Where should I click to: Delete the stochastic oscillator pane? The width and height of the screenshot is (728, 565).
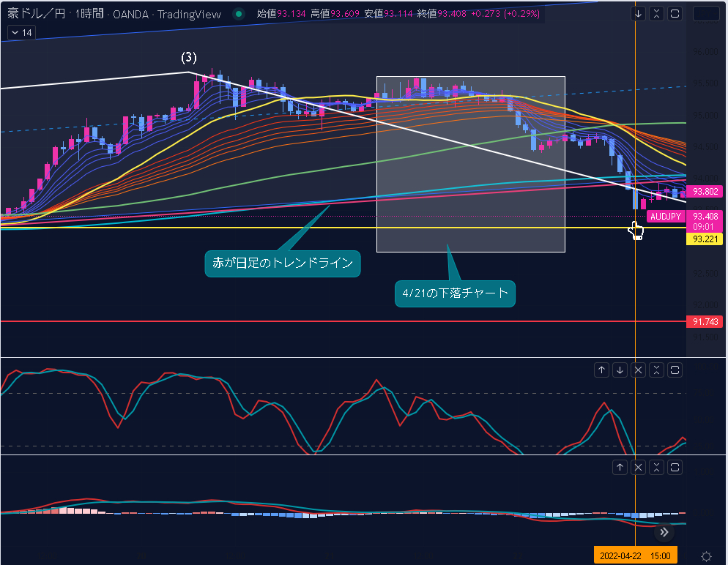[x=639, y=370]
